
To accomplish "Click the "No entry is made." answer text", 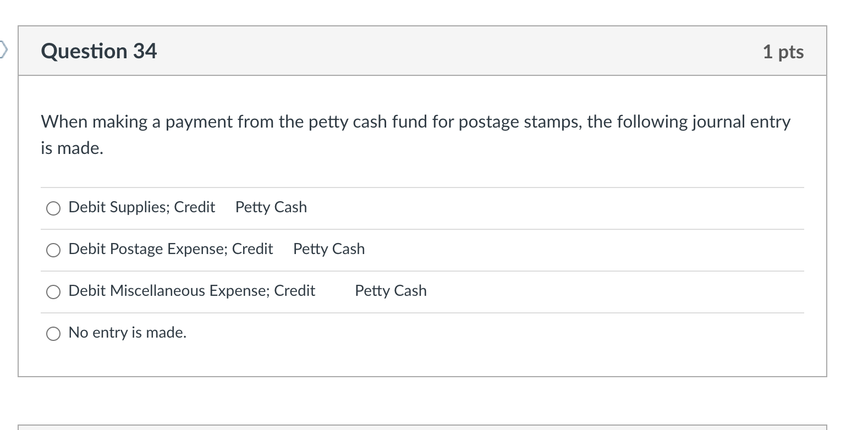I will pyautogui.click(x=127, y=333).
